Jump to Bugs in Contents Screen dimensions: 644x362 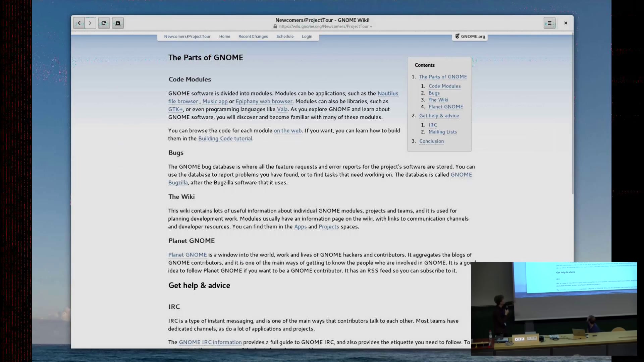434,93
